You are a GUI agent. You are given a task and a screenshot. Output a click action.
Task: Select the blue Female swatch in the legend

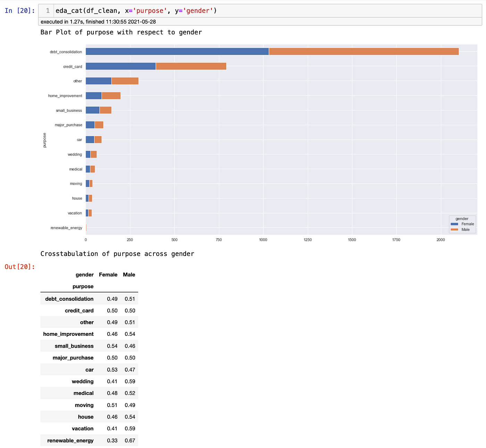[454, 224]
